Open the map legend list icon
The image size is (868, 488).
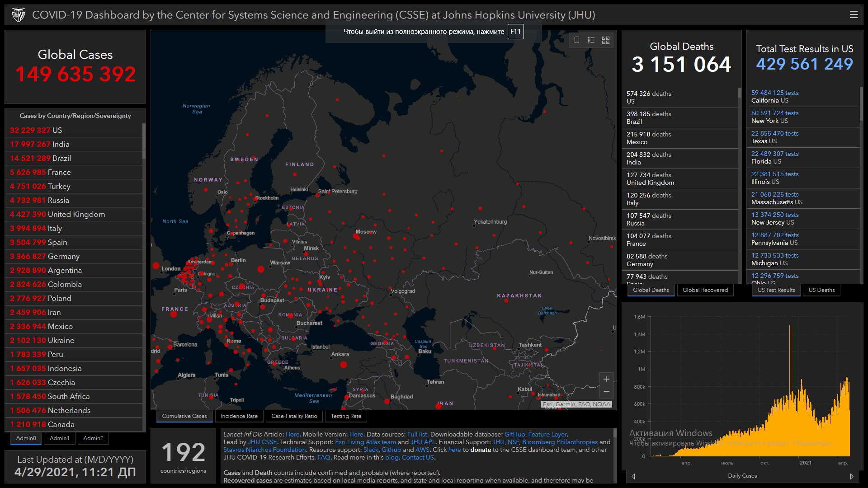[x=591, y=40]
